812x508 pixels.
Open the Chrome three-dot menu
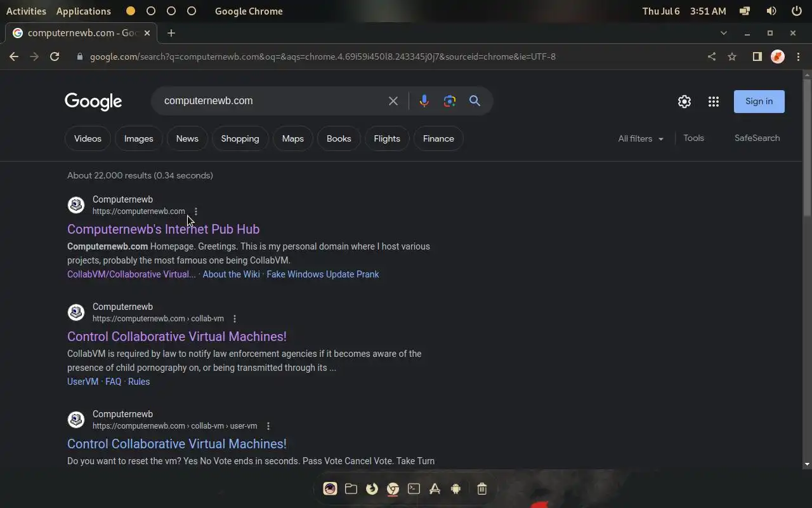pyautogui.click(x=798, y=57)
